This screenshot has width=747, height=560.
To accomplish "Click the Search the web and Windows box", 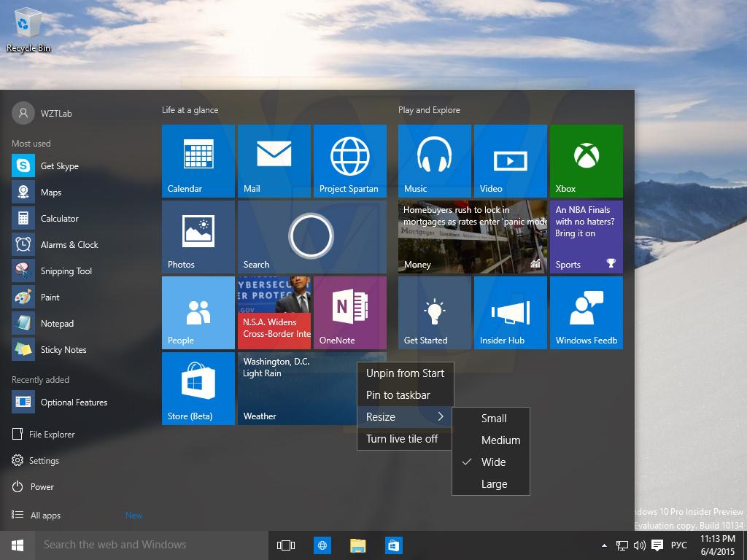I will coord(151,545).
